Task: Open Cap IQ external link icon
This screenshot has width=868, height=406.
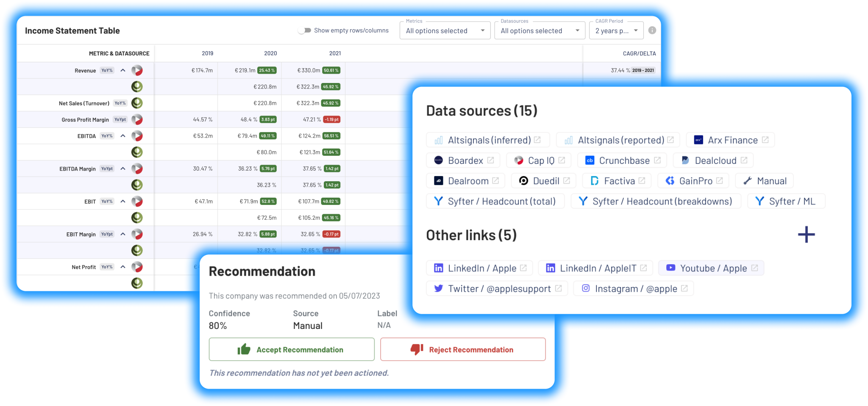Action: click(562, 160)
